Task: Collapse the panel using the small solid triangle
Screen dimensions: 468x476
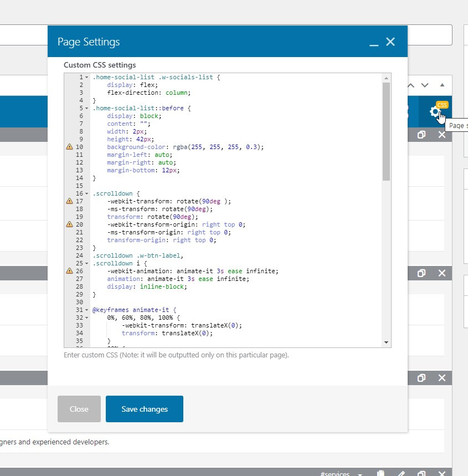Action: pos(442,85)
